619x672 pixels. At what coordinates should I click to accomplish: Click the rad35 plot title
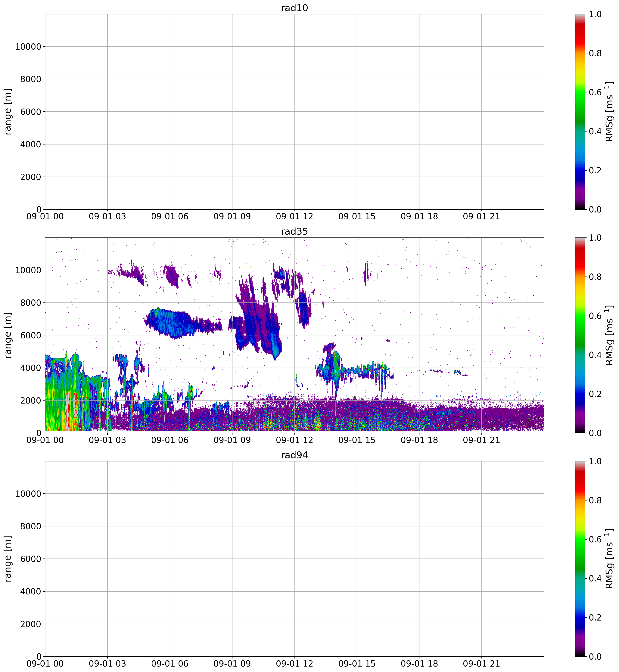(x=294, y=231)
